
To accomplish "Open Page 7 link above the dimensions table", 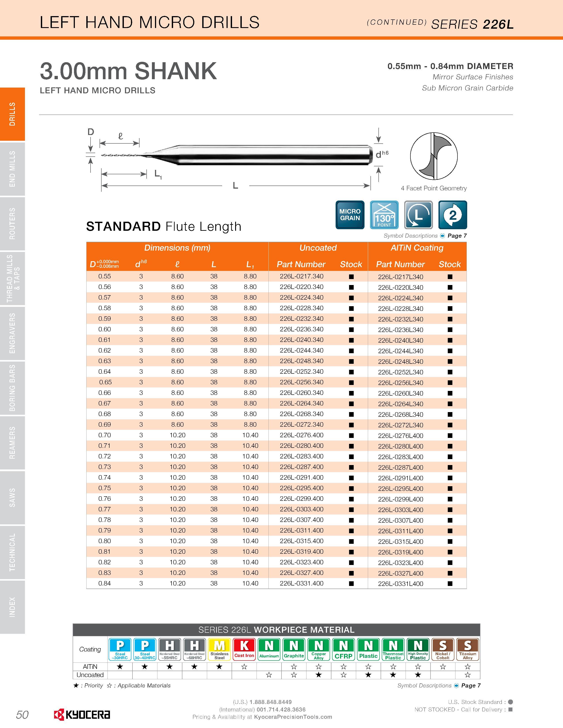I will (x=457, y=236).
